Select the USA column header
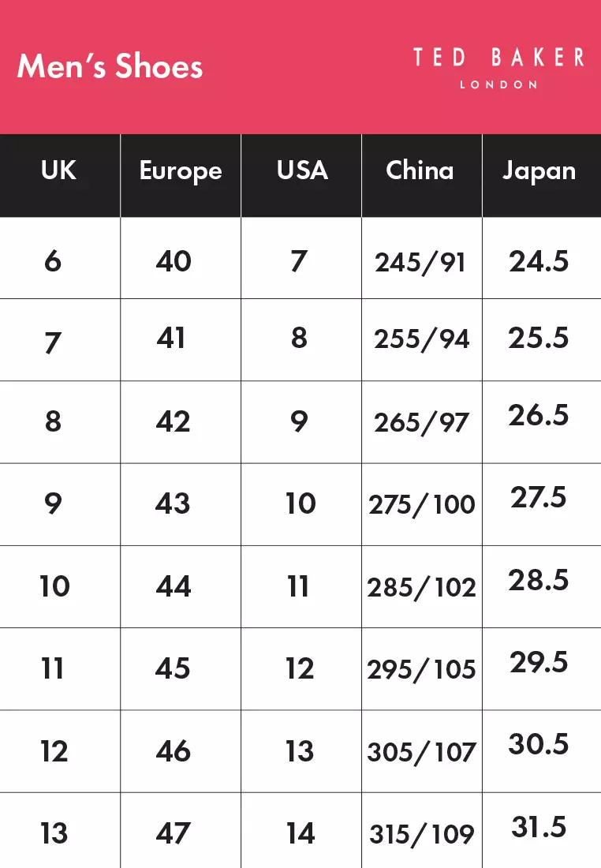This screenshot has width=601, height=868. 301,175
